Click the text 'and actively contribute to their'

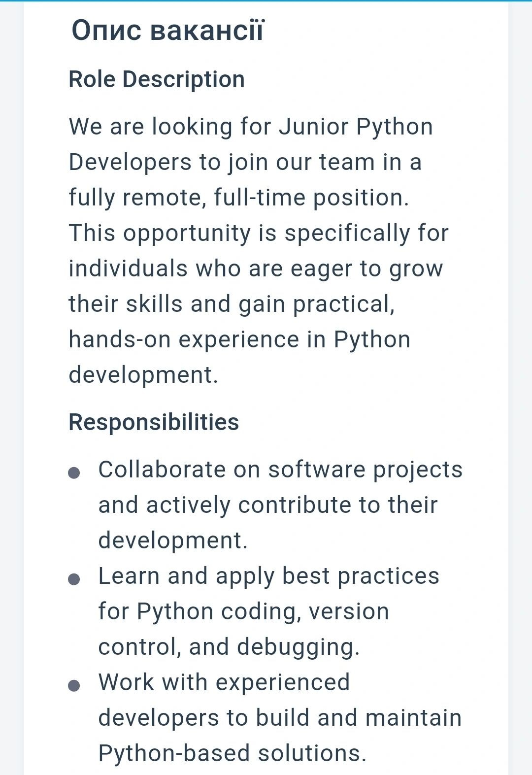point(268,505)
